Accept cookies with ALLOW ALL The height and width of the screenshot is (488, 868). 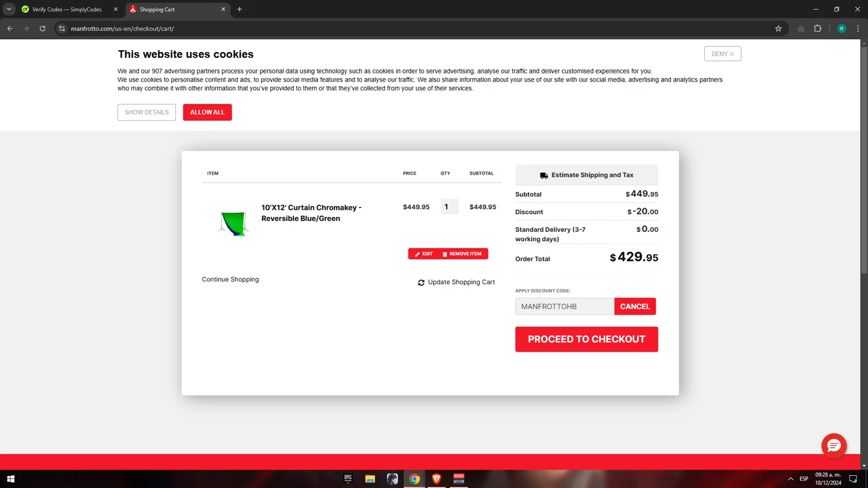(x=207, y=112)
